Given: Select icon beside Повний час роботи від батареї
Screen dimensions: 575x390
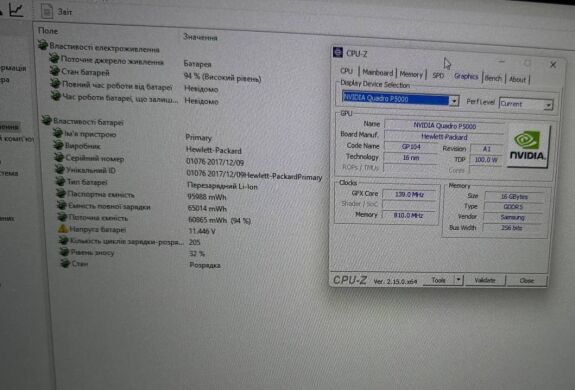Looking at the screenshot, I should [55, 84].
